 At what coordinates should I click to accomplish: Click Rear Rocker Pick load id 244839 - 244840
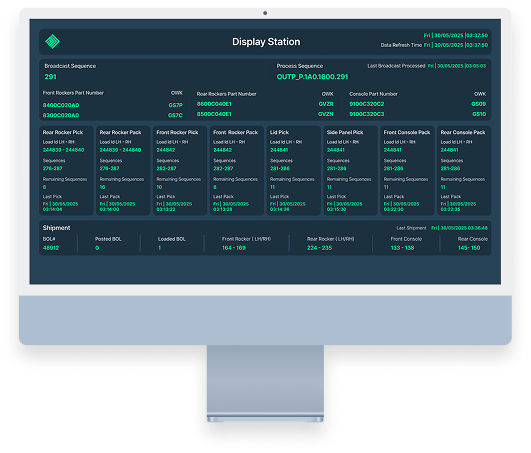click(63, 150)
